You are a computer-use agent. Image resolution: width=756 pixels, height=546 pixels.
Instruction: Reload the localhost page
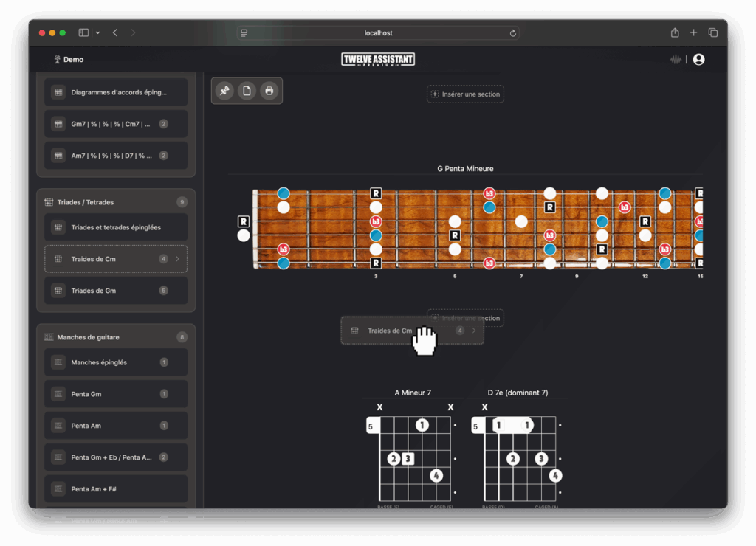pyautogui.click(x=512, y=33)
